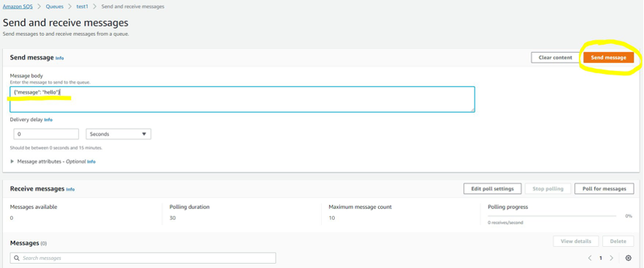Click the Messages available label
Screen dimensions: 644x268
(x=34, y=206)
